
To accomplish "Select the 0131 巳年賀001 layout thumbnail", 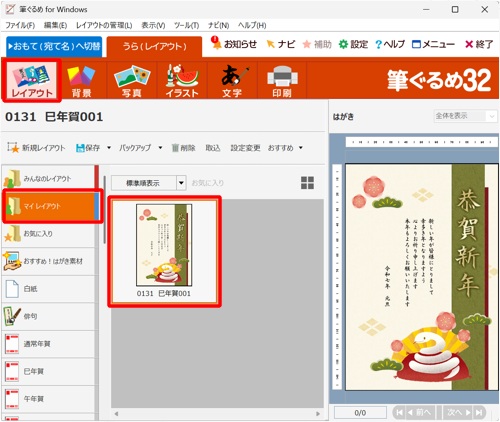I will (x=164, y=251).
